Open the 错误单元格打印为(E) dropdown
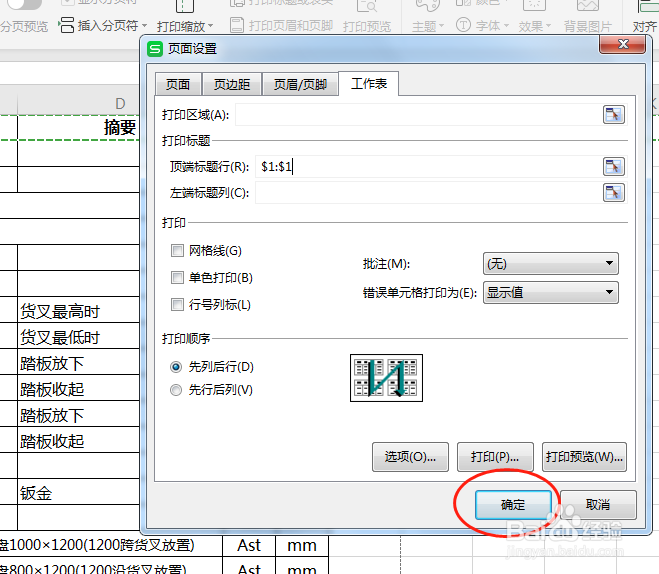This screenshot has height=574, width=659. tap(551, 292)
